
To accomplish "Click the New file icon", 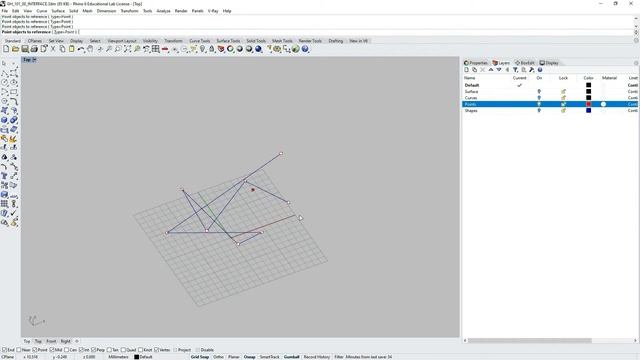I will [x=6, y=49].
